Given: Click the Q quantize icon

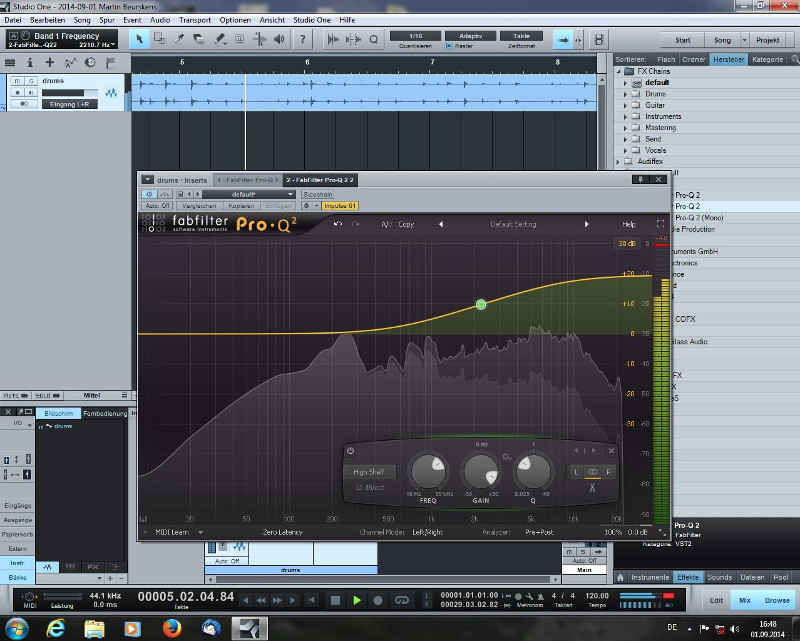Looking at the screenshot, I should pos(373,39).
